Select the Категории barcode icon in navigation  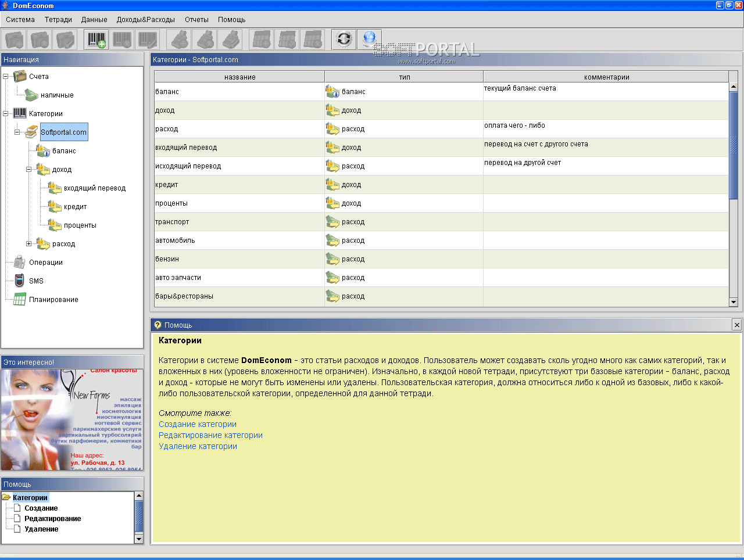pos(20,113)
